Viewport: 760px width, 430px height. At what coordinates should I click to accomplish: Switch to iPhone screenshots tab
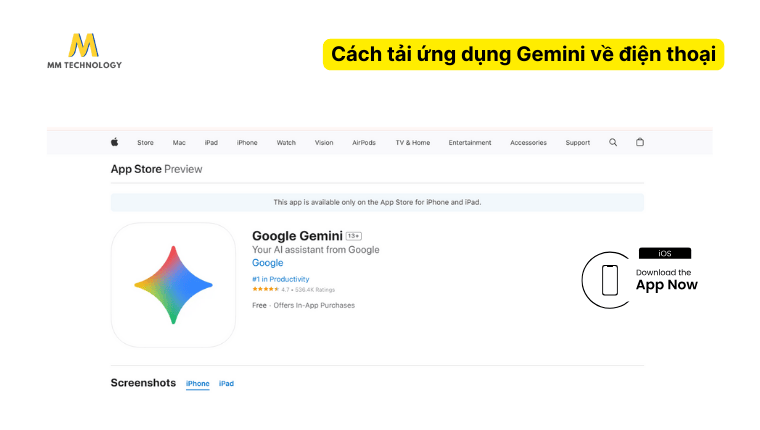198,383
